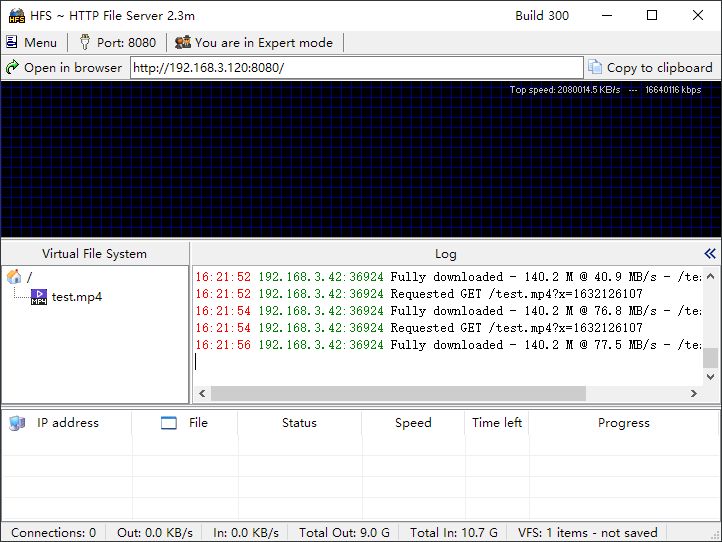This screenshot has height=542, width=722.
Task: Click the log scrollbar down arrow
Action: [x=710, y=376]
